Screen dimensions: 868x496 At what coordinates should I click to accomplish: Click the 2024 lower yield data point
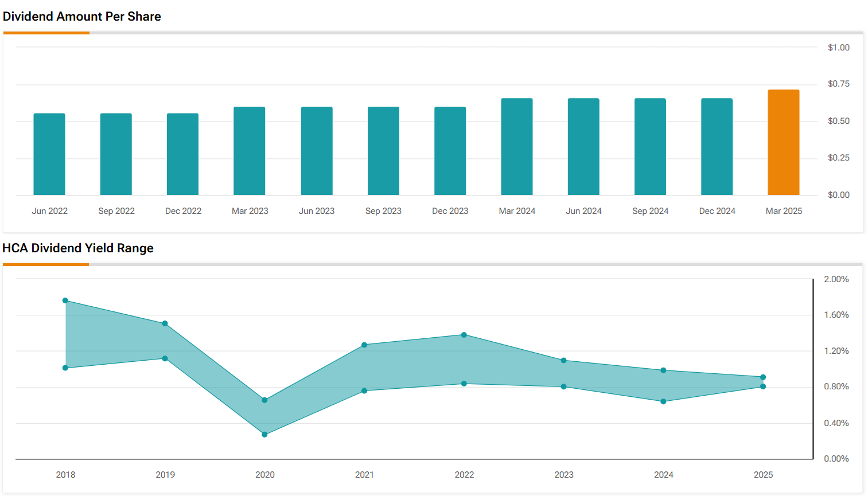click(663, 401)
